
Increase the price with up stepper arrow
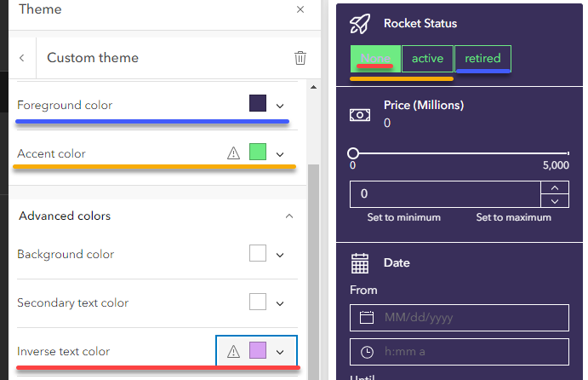click(x=554, y=187)
